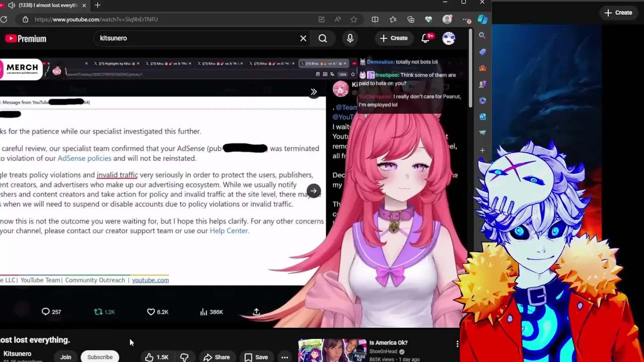Open Tools briefcase in the Edge sidebar
This screenshot has height=362, width=644.
pyautogui.click(x=482, y=68)
